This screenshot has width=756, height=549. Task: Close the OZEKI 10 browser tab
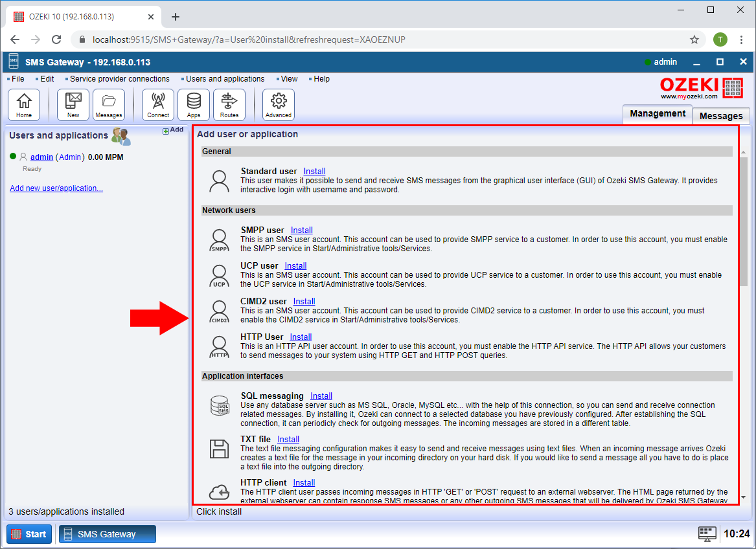click(x=151, y=17)
